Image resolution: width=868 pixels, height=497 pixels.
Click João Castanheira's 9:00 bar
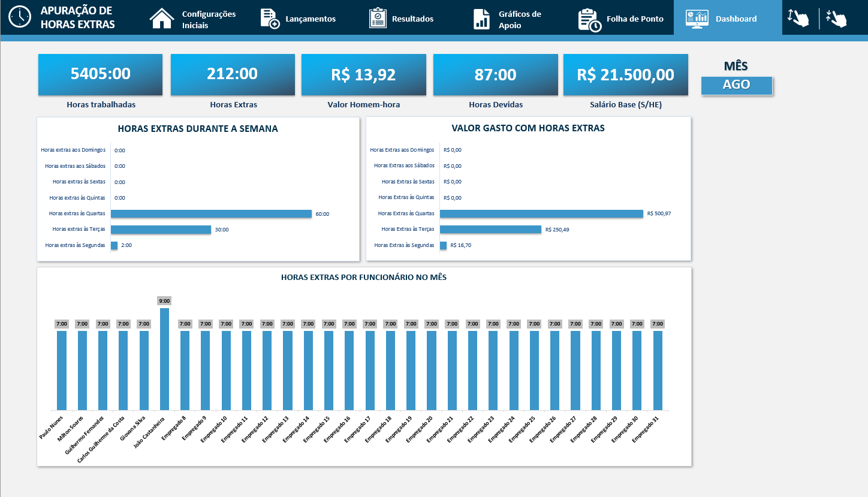click(164, 359)
